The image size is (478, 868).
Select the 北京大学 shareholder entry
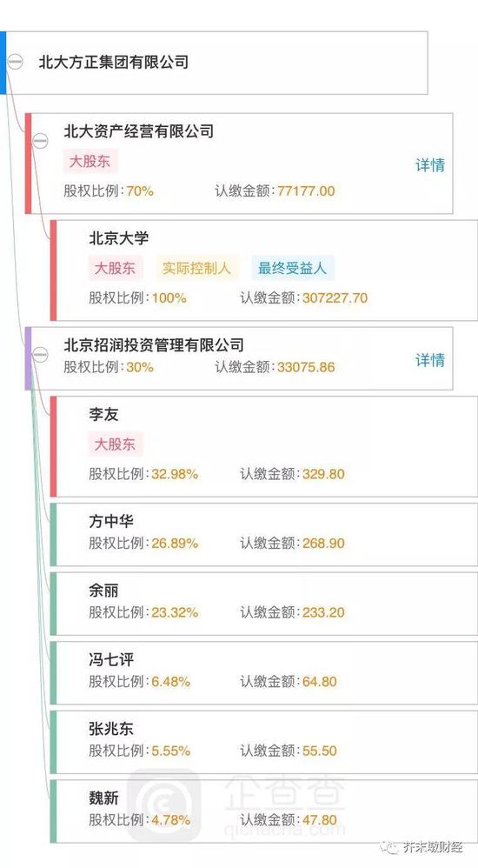[264, 270]
